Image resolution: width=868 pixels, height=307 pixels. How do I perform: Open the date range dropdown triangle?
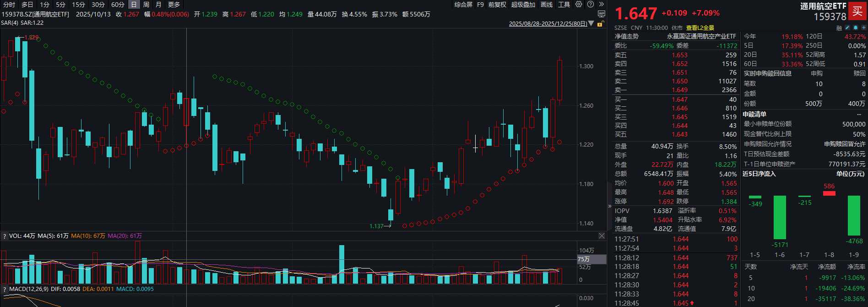591,23
